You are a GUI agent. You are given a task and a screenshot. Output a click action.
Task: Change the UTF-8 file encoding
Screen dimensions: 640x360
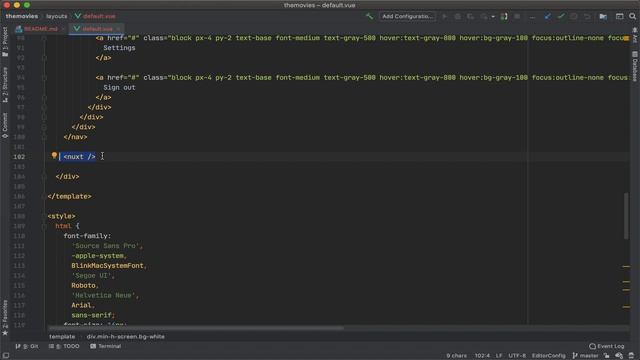pos(517,356)
